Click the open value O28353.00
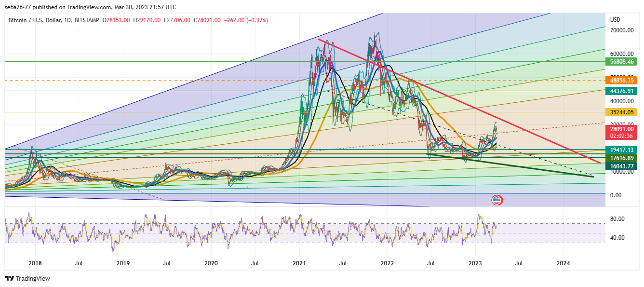The width and height of the screenshot is (644, 287). click(117, 20)
